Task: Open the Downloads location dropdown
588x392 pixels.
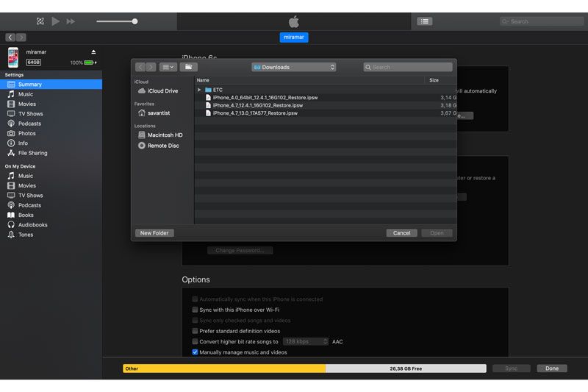Action: (293, 67)
